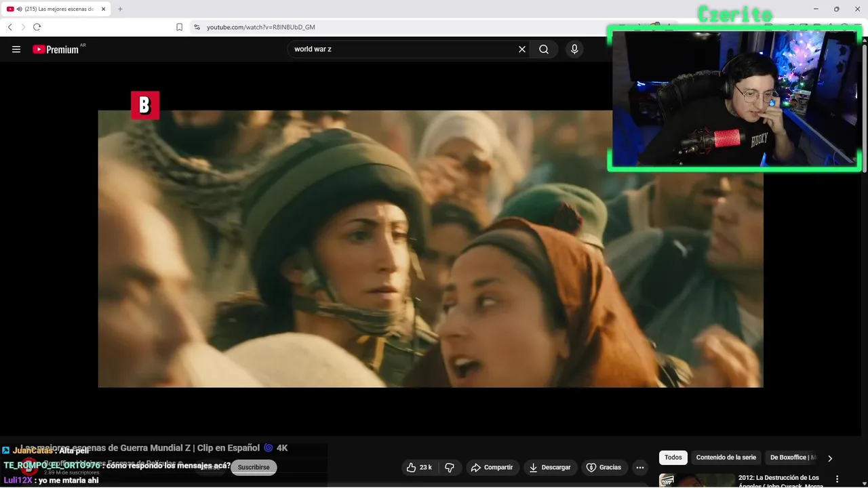
Task: Click the magnifier search button
Action: point(544,49)
